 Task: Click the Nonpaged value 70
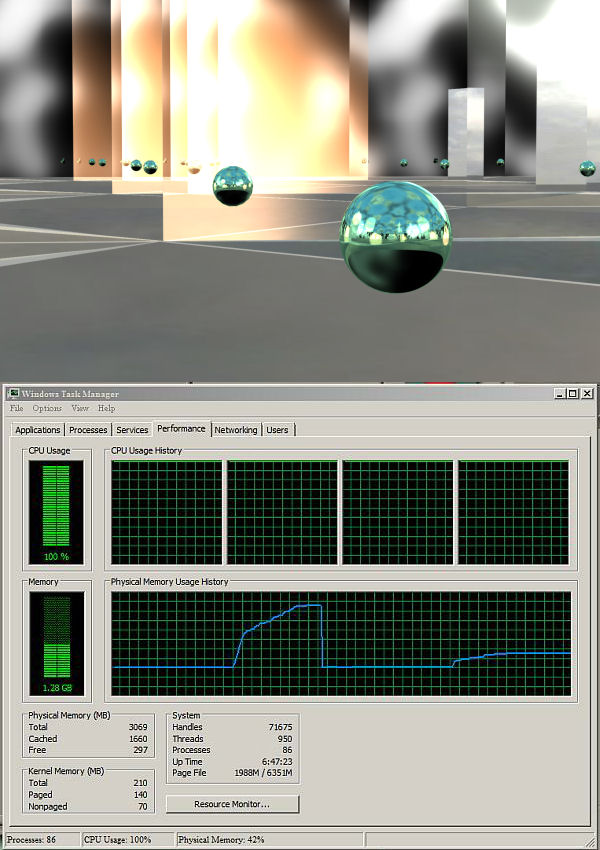click(x=143, y=807)
